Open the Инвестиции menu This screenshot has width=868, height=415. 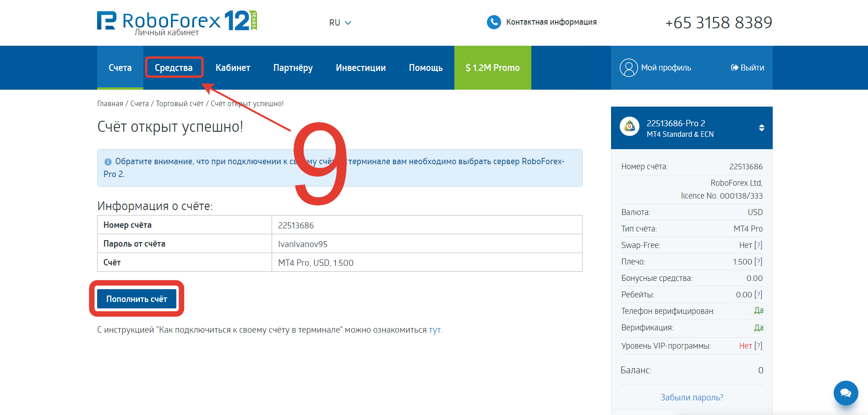[x=361, y=68]
